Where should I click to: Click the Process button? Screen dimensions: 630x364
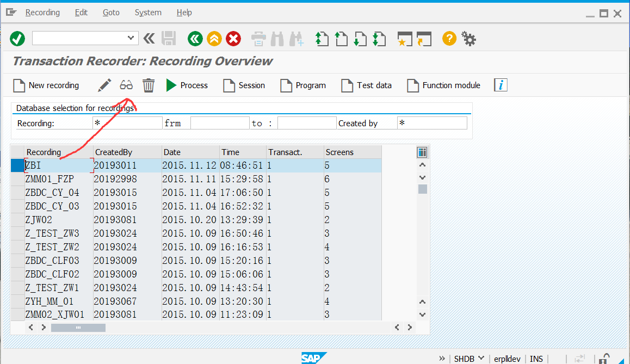click(187, 85)
